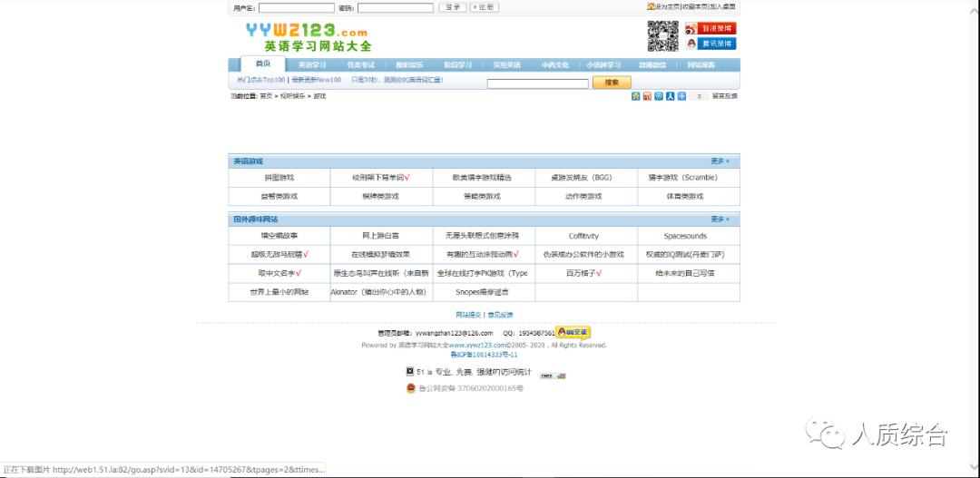
Task: Open the Snopes link
Action: [x=482, y=292]
